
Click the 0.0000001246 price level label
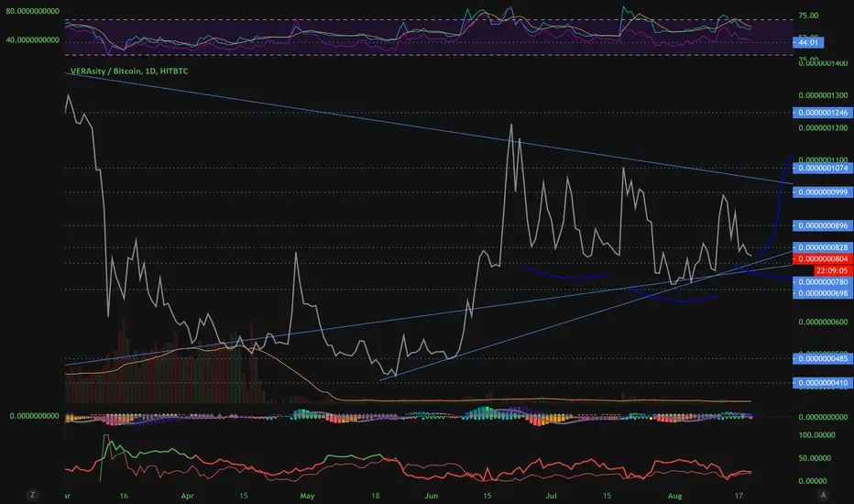823,113
